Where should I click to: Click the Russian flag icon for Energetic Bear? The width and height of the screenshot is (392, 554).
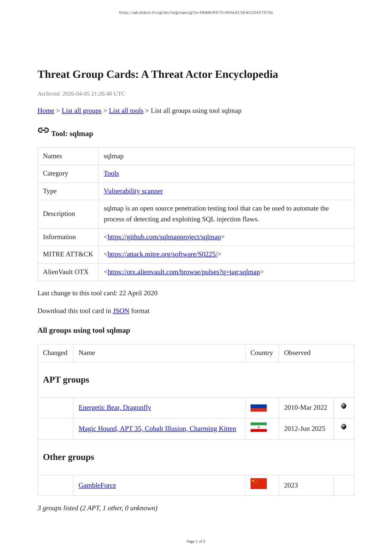click(258, 408)
